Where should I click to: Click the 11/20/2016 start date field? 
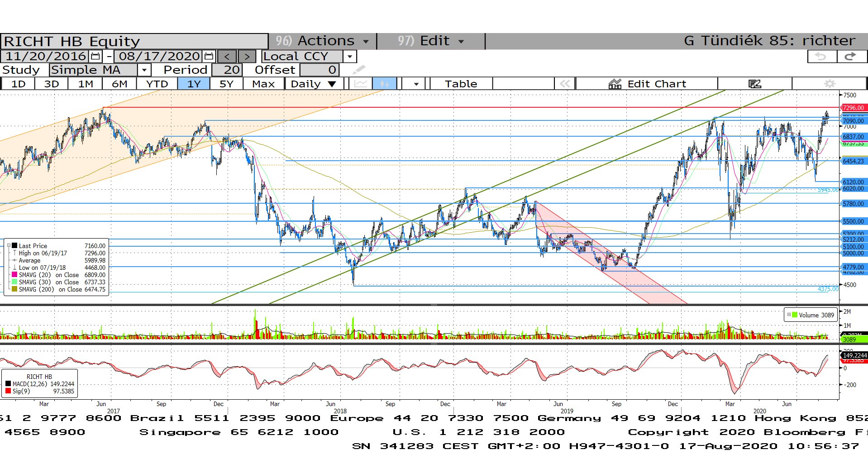click(x=45, y=56)
